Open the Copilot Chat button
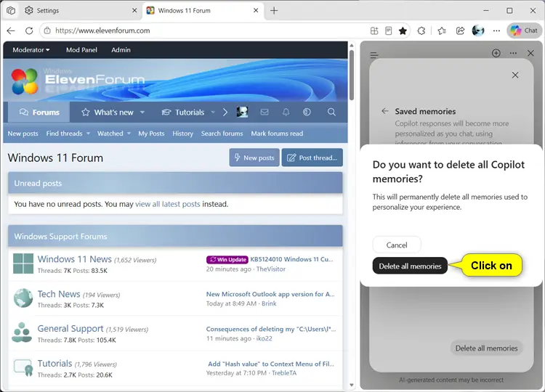This screenshot has width=545, height=392. click(x=525, y=30)
